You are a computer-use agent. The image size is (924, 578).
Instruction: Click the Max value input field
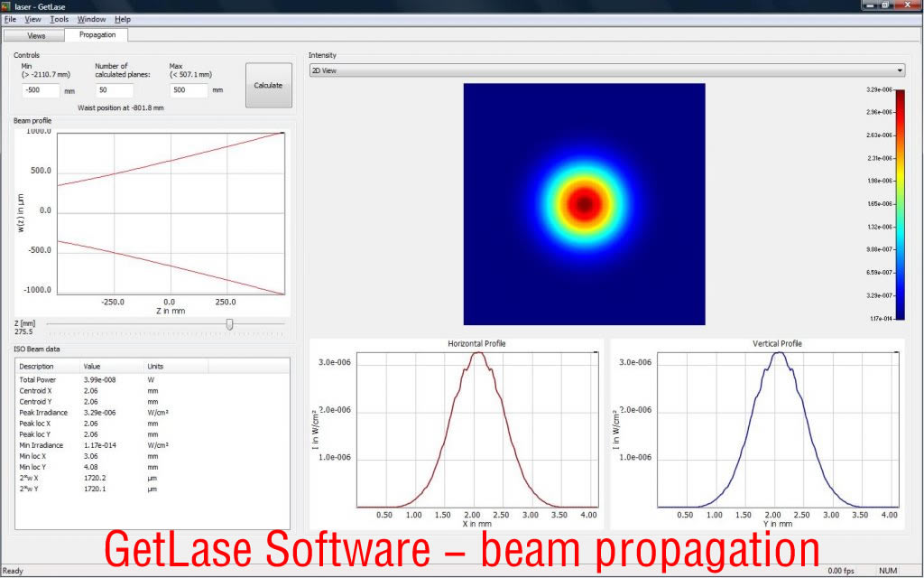[x=189, y=90]
